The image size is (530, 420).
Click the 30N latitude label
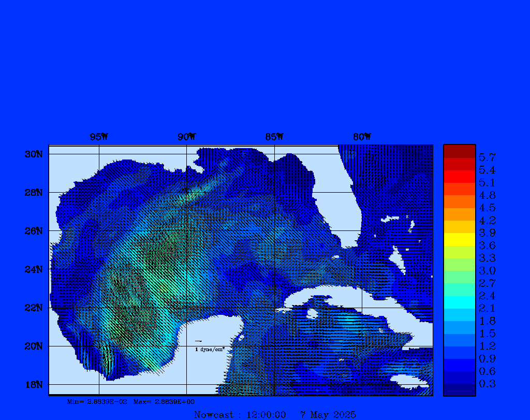pos(33,154)
